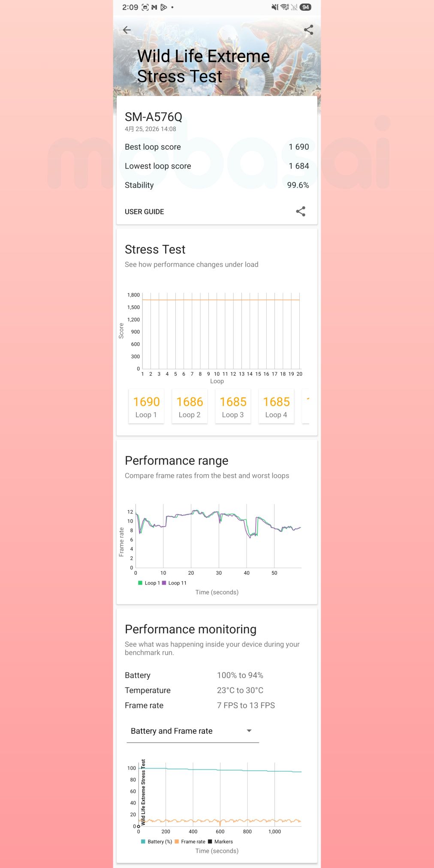Tap the Loop 4 score card
This screenshot has width=434, height=868.
(x=276, y=407)
